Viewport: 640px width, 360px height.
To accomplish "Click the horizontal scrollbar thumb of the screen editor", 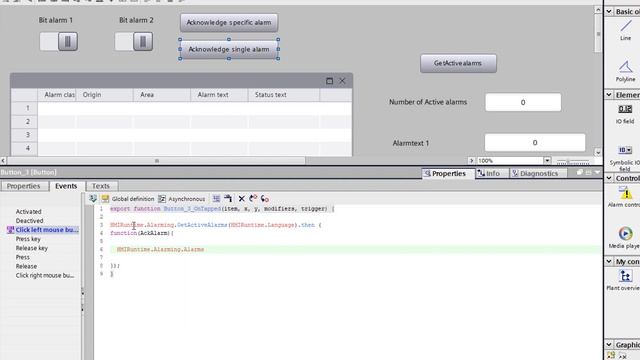I will [x=156, y=160].
